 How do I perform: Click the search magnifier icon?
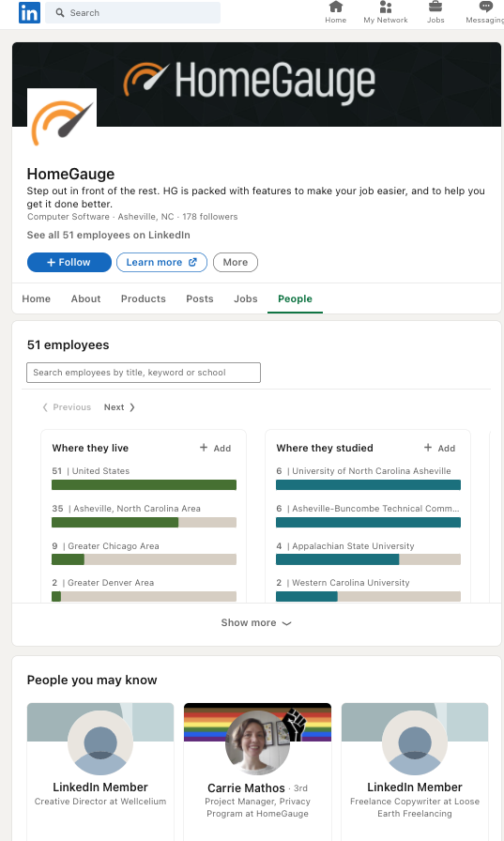click(60, 12)
